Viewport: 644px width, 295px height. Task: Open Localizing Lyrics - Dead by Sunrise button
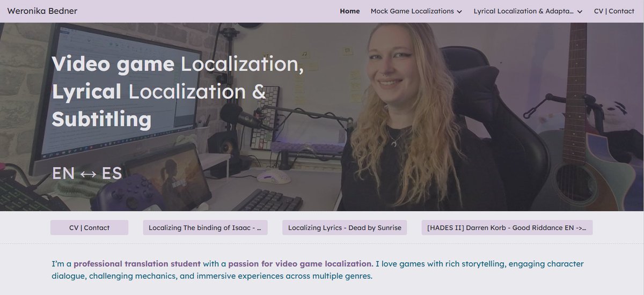tap(345, 227)
